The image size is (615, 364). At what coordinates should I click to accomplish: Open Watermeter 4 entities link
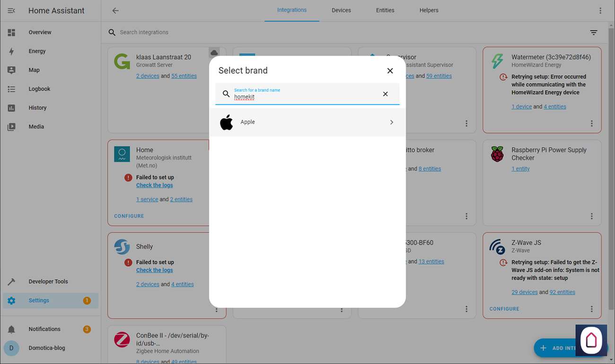[555, 106]
